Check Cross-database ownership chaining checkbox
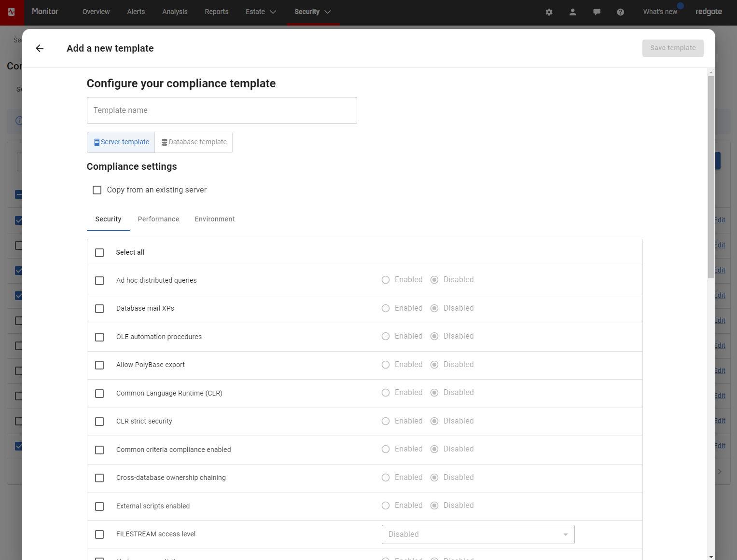This screenshot has width=737, height=560. tap(99, 478)
